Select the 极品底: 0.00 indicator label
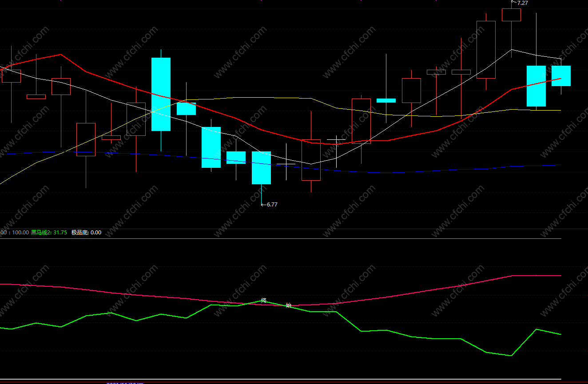 [x=86, y=233]
